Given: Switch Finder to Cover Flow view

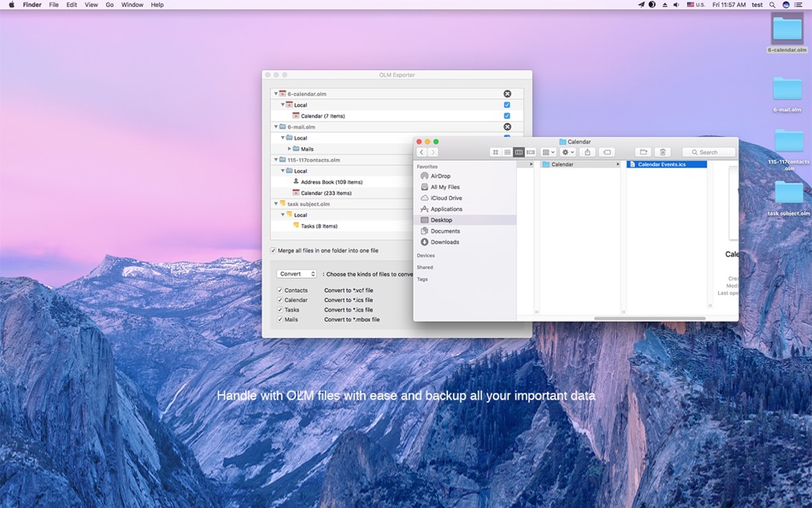Looking at the screenshot, I should (x=530, y=152).
